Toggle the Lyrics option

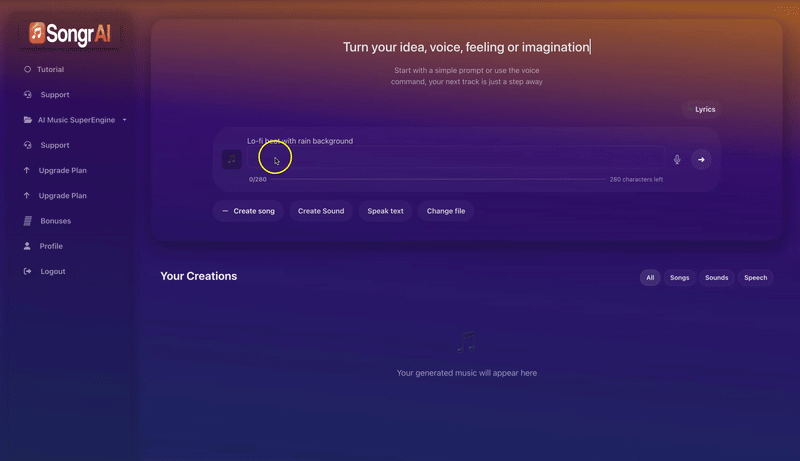704,109
